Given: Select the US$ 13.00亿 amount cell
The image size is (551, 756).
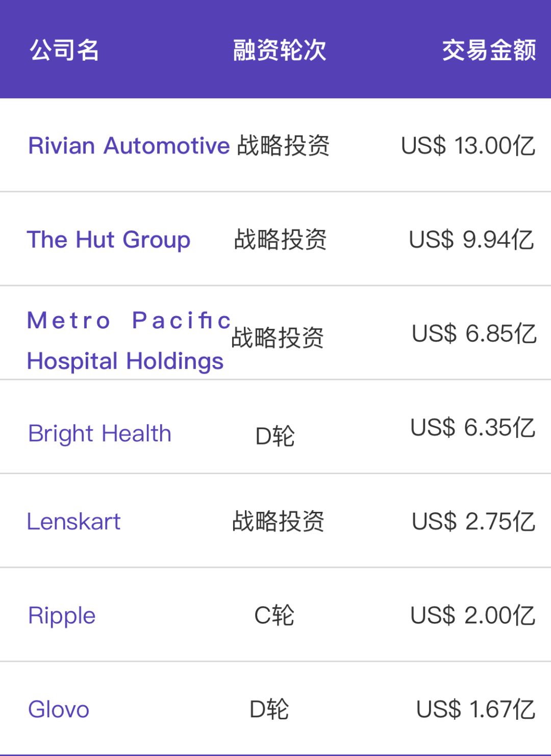Looking at the screenshot, I should click(x=468, y=146).
